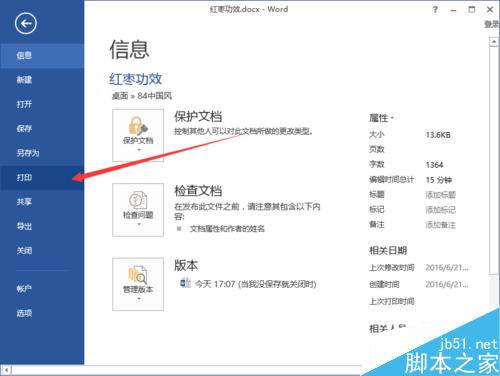Screen dimensions: 500x376
Task: Click the 大小 value 13.6KB
Action: point(438,135)
